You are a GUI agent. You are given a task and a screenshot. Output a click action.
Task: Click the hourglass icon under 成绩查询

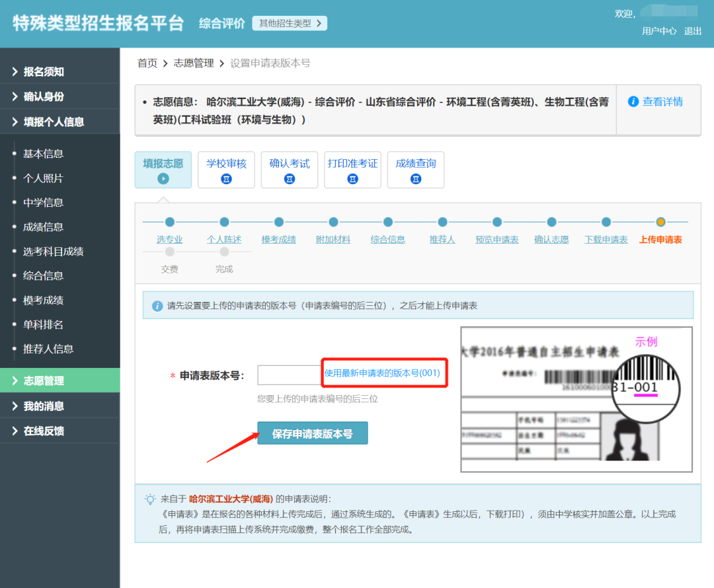tap(416, 179)
